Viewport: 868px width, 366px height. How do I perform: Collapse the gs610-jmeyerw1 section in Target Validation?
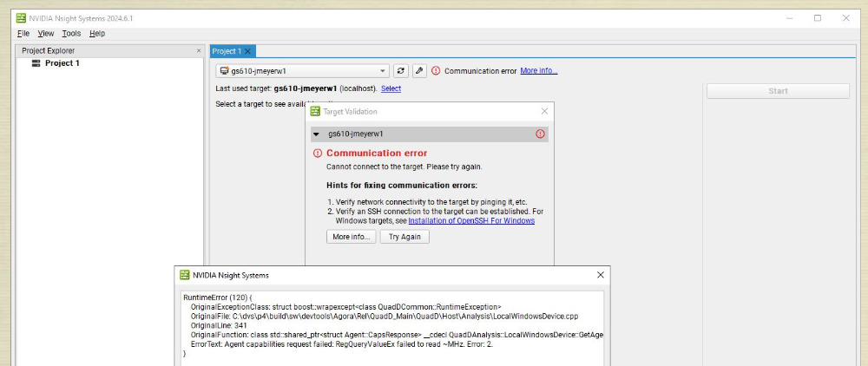(x=316, y=134)
